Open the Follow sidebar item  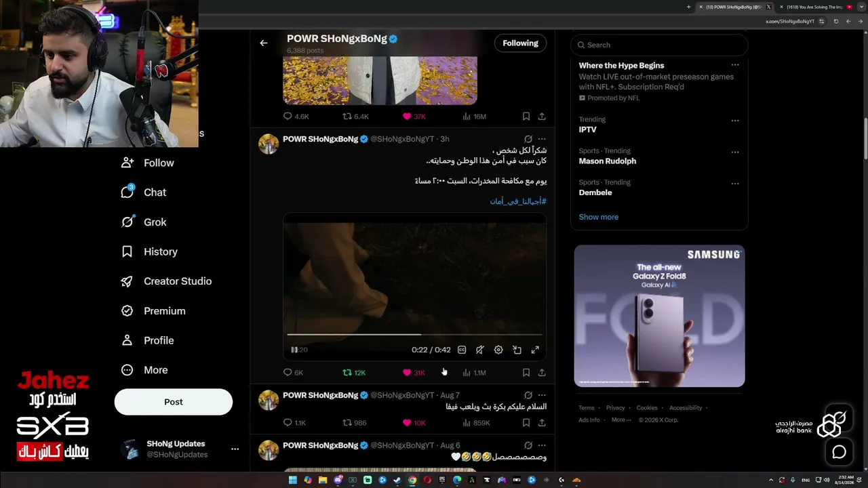click(148, 163)
